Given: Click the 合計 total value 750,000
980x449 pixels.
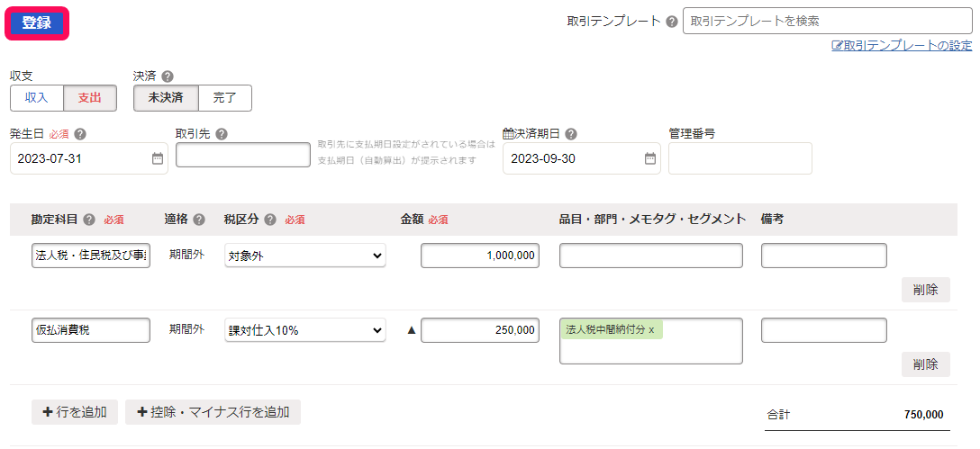Looking at the screenshot, I should pyautogui.click(x=924, y=415).
